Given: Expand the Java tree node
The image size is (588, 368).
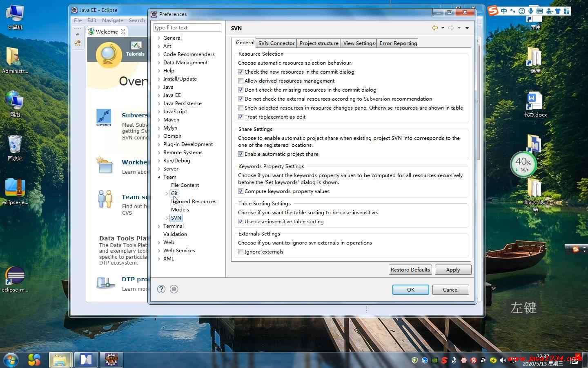Looking at the screenshot, I should click(x=159, y=87).
